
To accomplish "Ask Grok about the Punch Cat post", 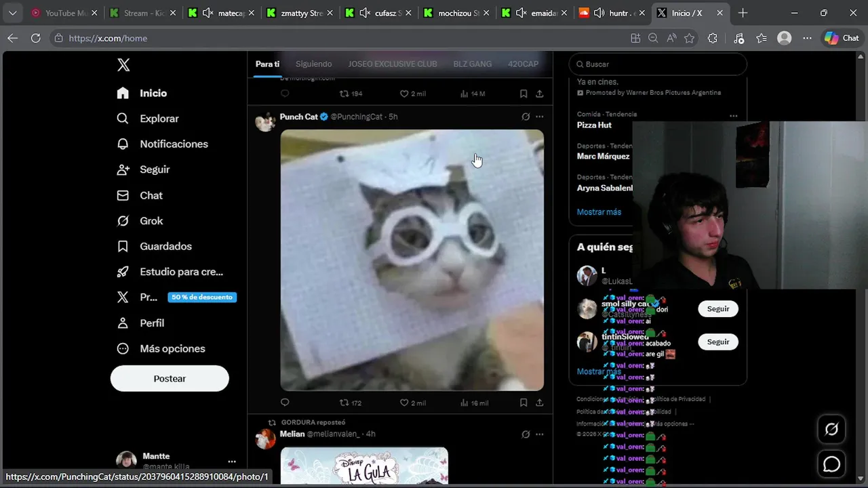I will click(x=526, y=117).
